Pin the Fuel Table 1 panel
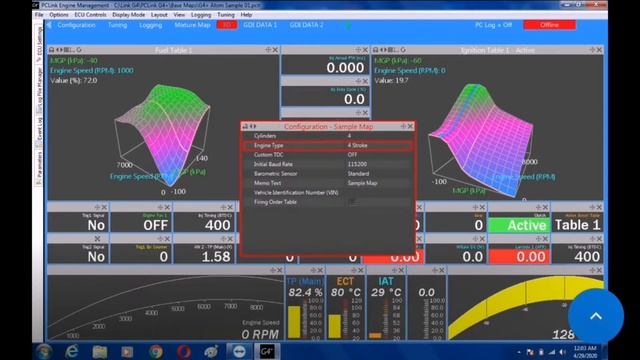 click(x=268, y=50)
